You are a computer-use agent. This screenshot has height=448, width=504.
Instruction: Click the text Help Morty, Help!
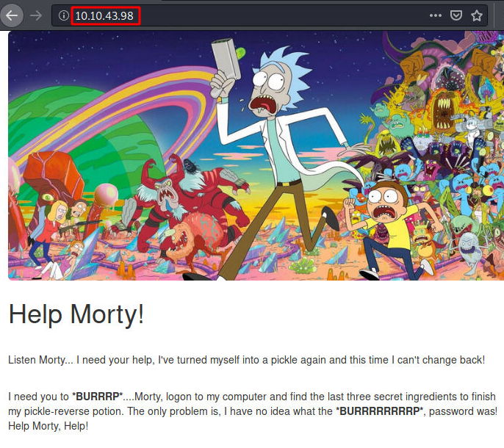click(48, 426)
